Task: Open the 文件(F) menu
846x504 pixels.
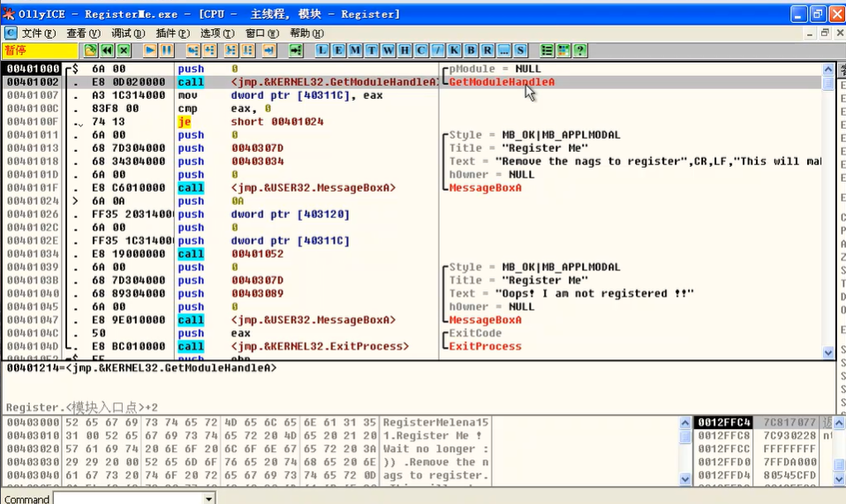Action: 38,34
